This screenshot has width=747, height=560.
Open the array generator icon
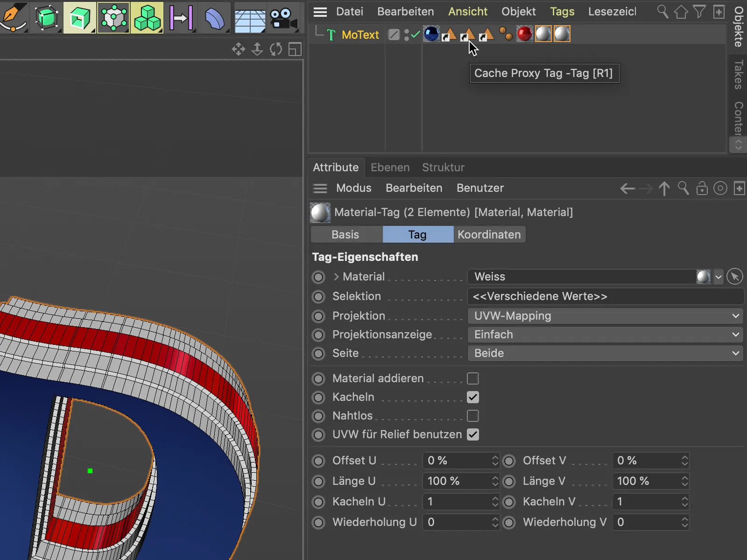(113, 18)
